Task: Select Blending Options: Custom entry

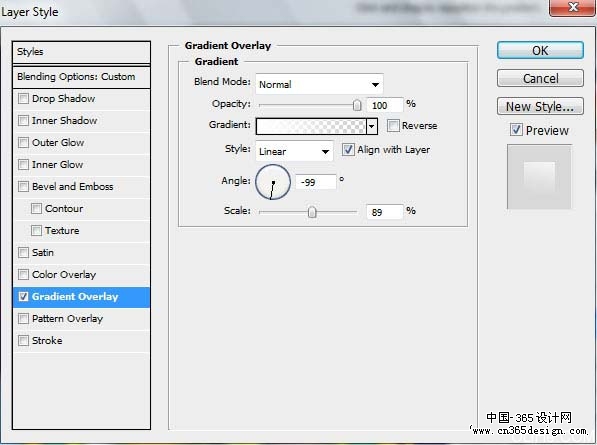Action: click(x=81, y=77)
